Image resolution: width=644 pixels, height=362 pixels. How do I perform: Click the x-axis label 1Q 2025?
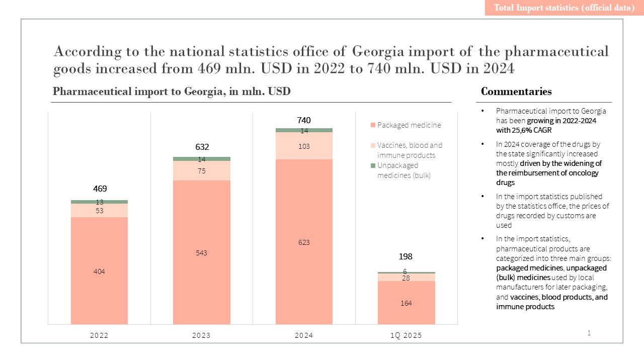point(406,336)
